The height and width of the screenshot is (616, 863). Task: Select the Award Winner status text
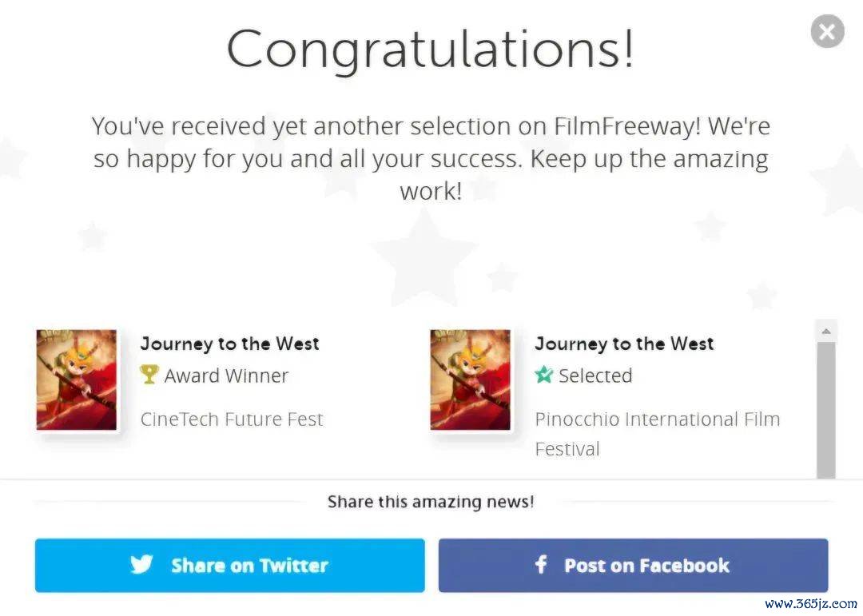(226, 376)
